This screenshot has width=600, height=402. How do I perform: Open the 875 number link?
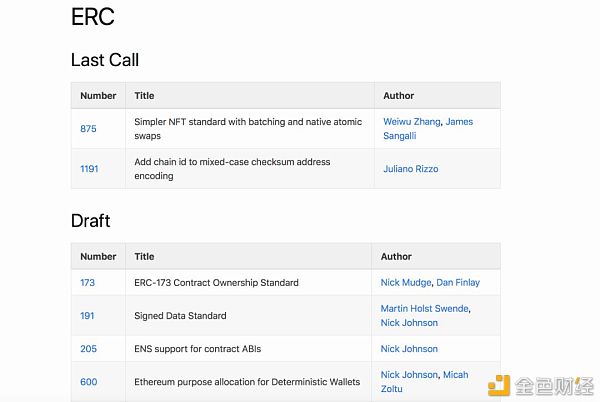click(88, 129)
